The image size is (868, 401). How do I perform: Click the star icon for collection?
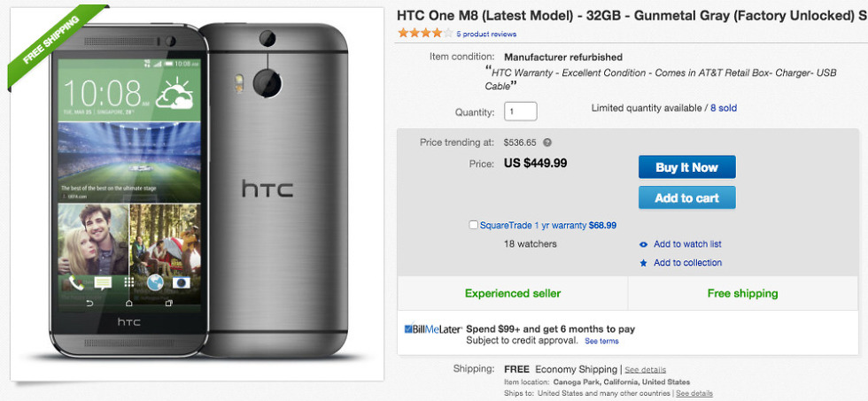643,263
